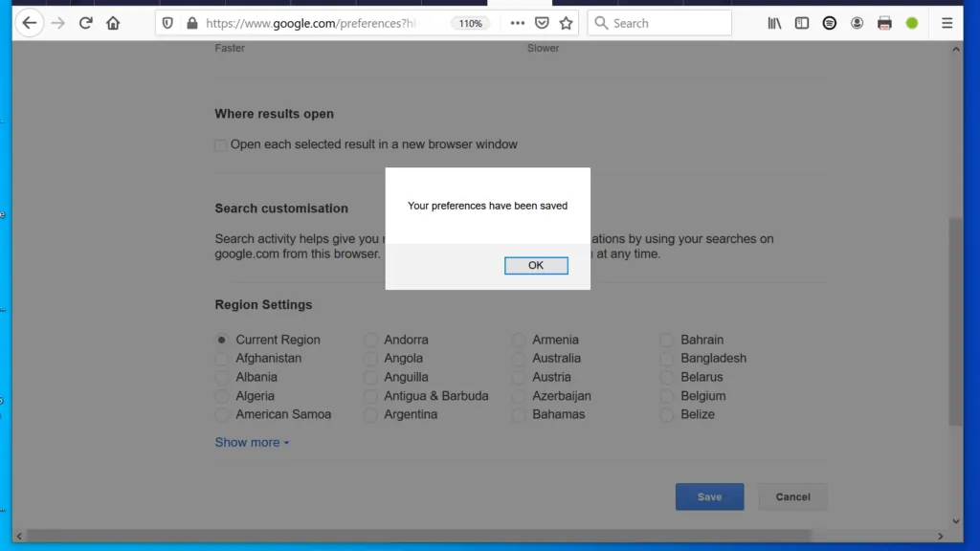The width and height of the screenshot is (980, 551).
Task: Click the Print icon in the toolbar
Action: (883, 23)
